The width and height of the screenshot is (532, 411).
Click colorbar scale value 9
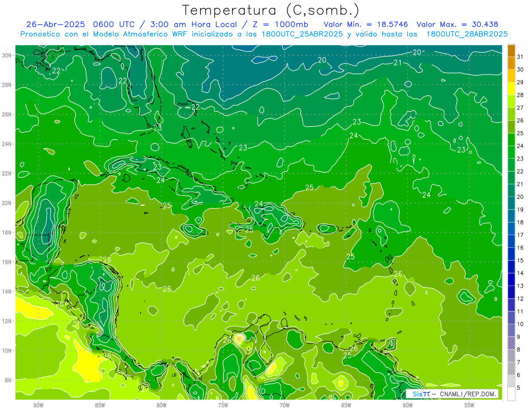(519, 337)
